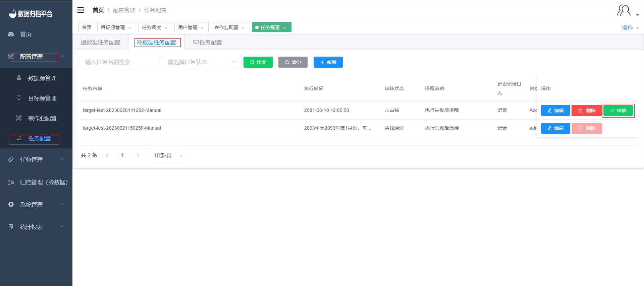Edit the target-test-20230628141252-Manual task

point(555,111)
